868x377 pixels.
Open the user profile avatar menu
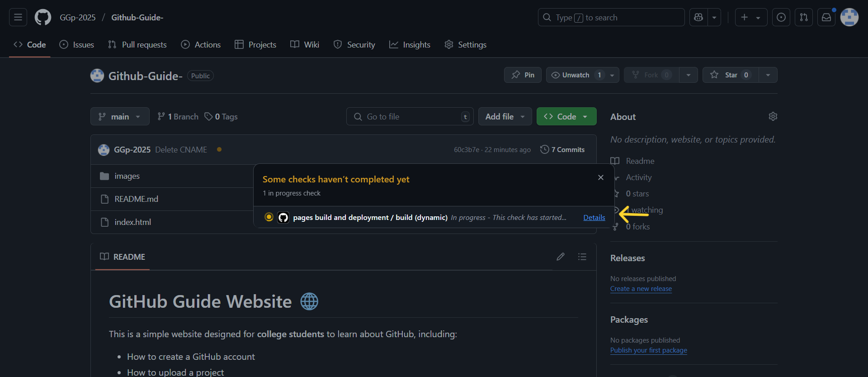(849, 17)
